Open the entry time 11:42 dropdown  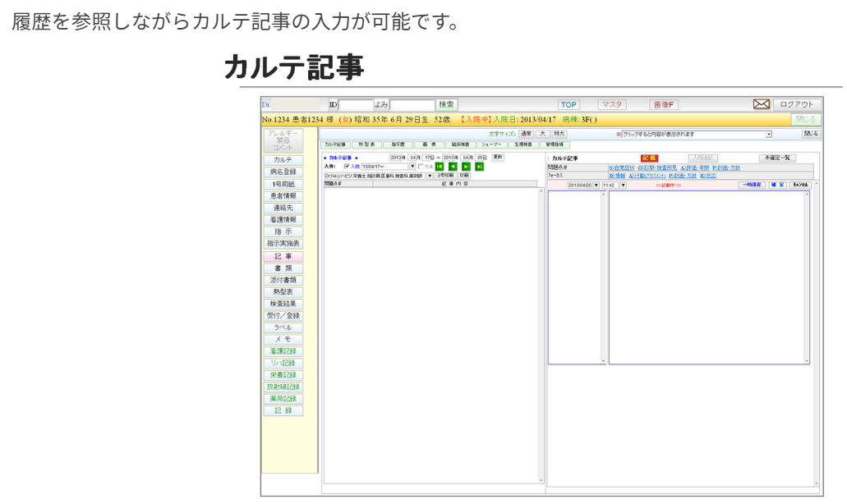pyautogui.click(x=623, y=186)
